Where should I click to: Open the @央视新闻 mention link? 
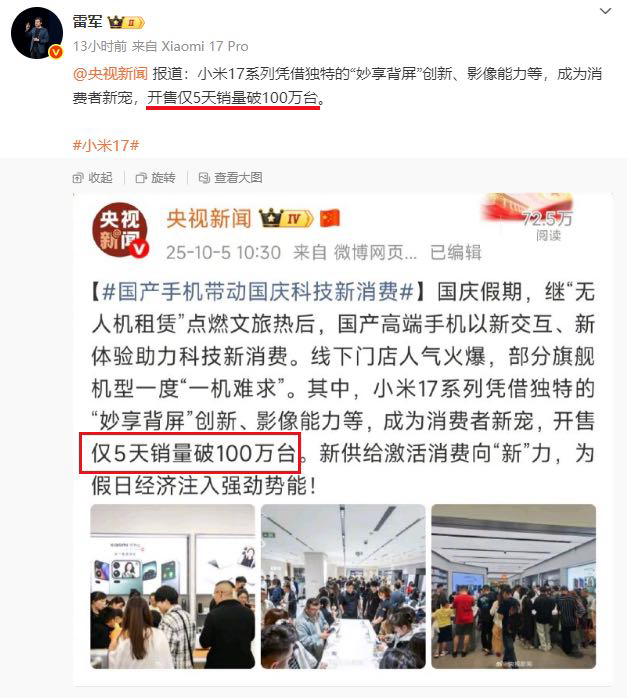(x=110, y=74)
